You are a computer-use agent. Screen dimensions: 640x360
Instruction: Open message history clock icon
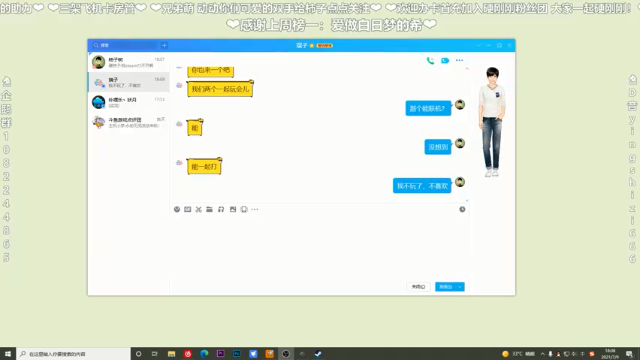(x=462, y=209)
